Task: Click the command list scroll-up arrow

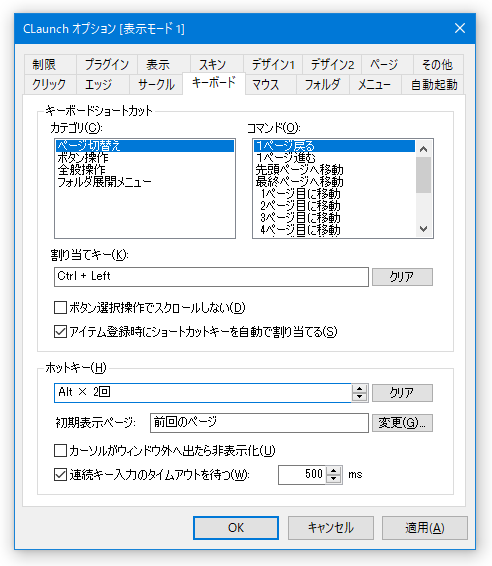Action: coord(424,149)
